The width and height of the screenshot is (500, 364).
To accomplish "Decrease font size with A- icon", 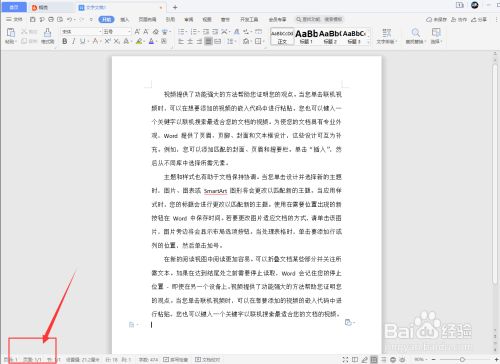I will 146,32.
